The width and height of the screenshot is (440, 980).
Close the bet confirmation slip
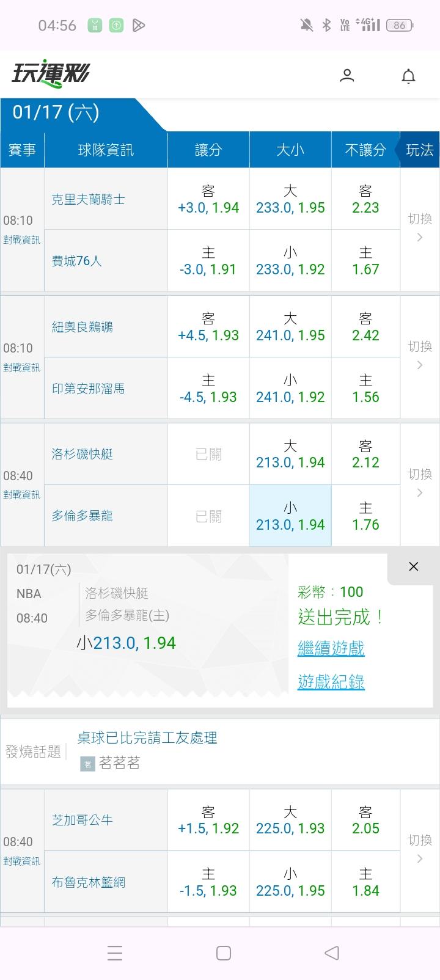[413, 566]
